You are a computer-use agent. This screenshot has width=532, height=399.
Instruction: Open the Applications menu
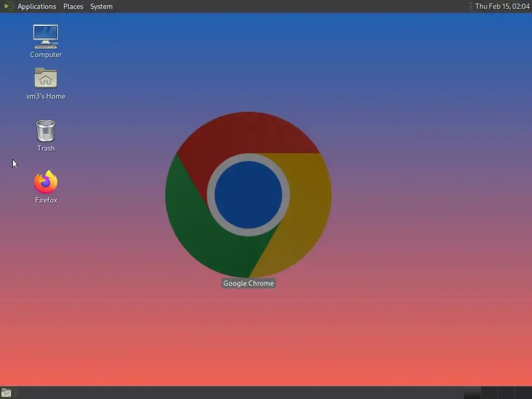[x=37, y=6]
